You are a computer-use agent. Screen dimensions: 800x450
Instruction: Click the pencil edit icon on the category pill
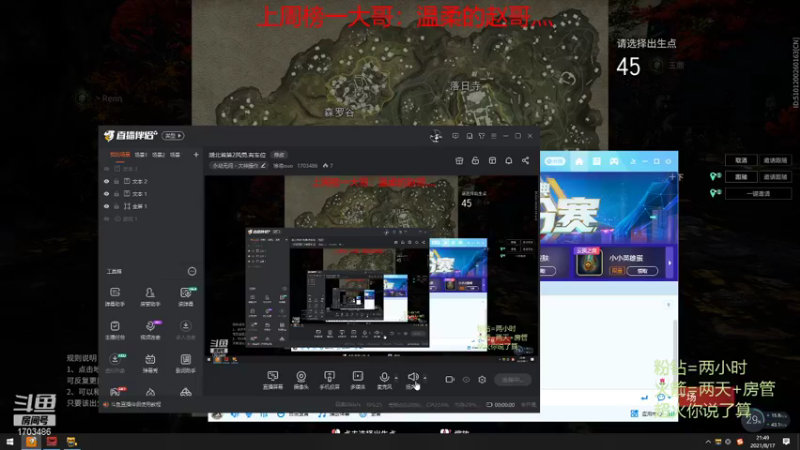pyautogui.click(x=263, y=166)
